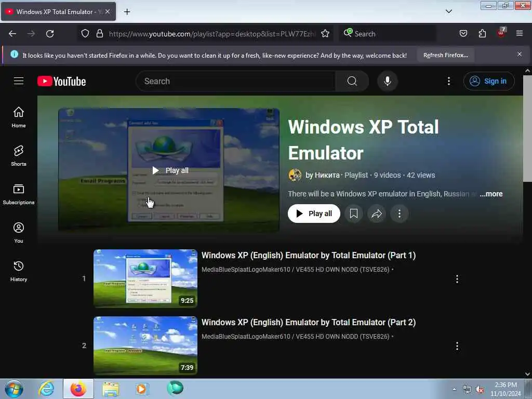Open the network tray icon

(467, 390)
